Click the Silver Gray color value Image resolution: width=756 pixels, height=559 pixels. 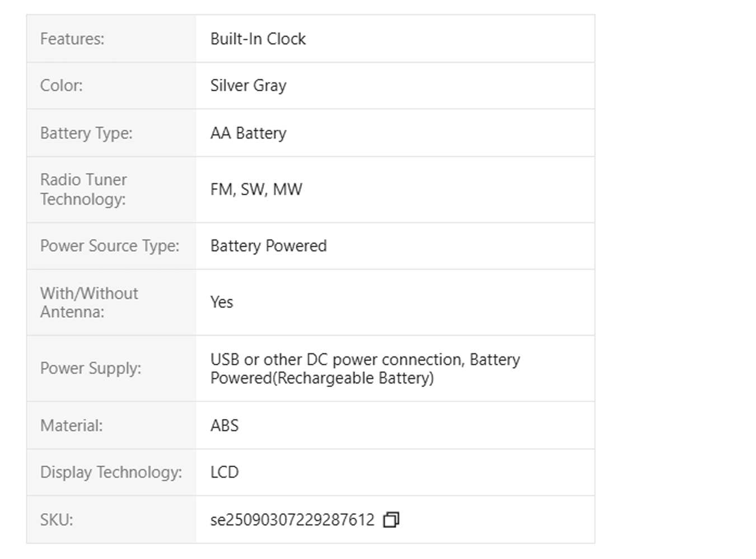pos(248,86)
